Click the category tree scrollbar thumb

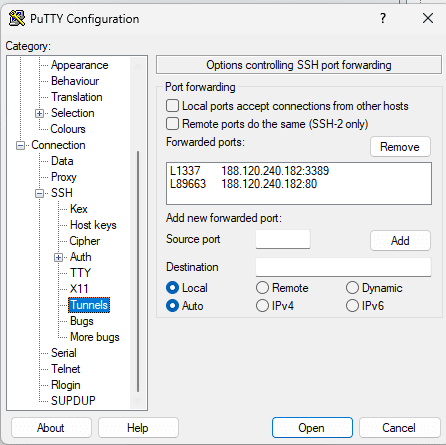(x=138, y=272)
